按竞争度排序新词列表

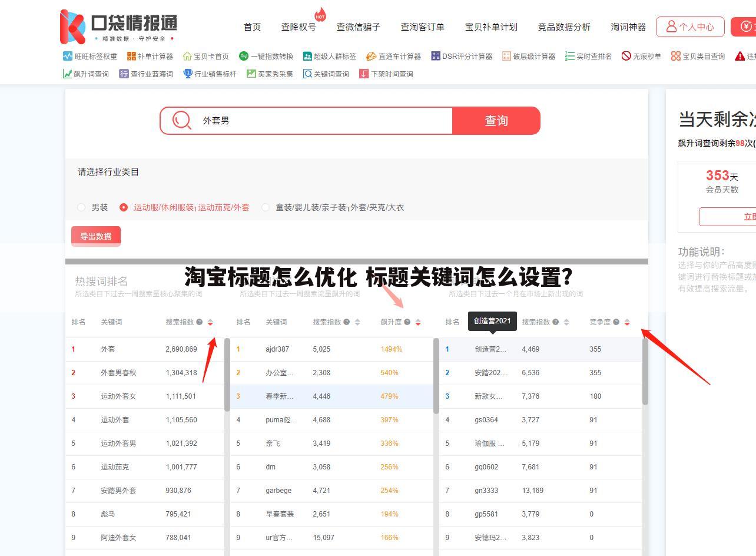point(627,322)
